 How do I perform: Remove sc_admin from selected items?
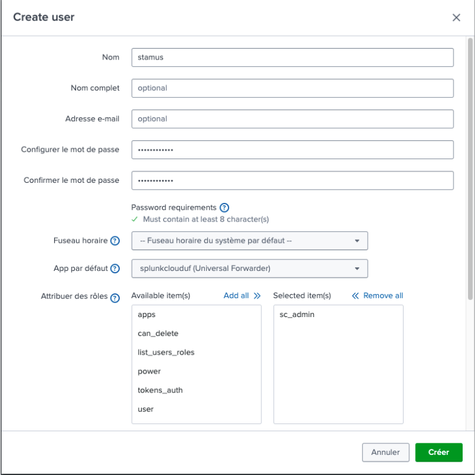[297, 315]
